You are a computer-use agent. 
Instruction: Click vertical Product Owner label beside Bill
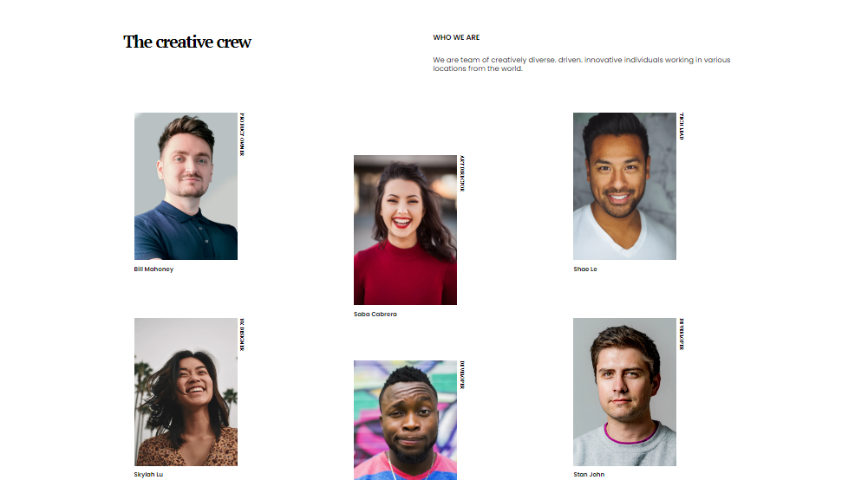[242, 134]
